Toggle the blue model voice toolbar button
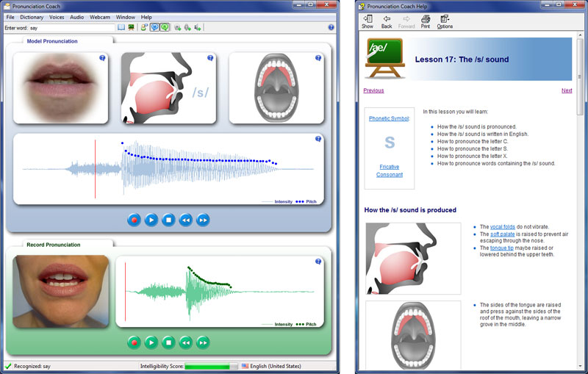Image resolution: width=588 pixels, height=374 pixels. tap(154, 27)
